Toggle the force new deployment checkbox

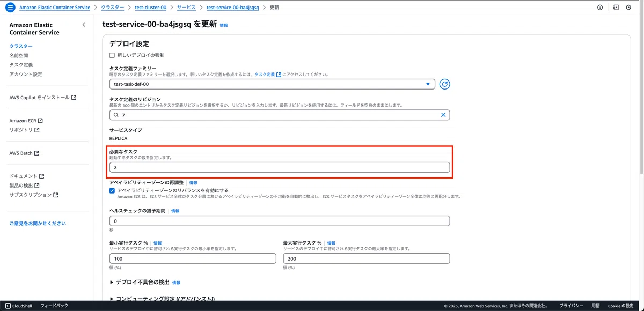click(112, 55)
